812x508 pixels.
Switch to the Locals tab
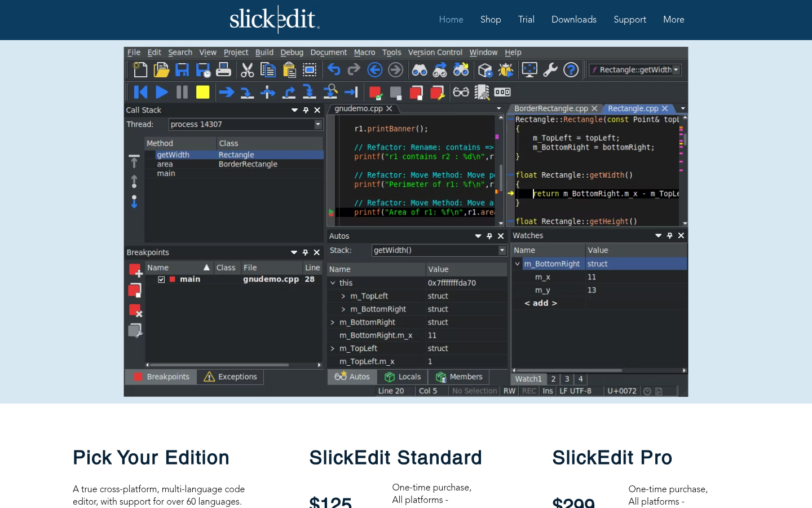(403, 376)
